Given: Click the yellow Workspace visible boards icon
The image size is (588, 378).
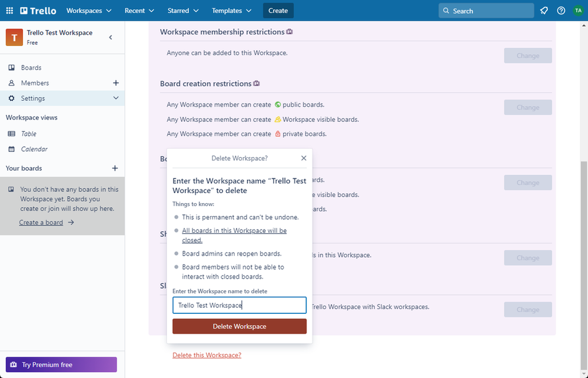Looking at the screenshot, I should coord(277,120).
